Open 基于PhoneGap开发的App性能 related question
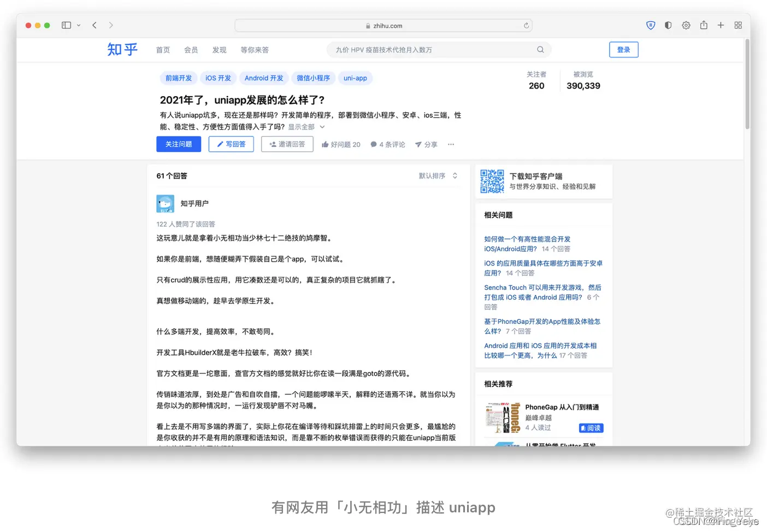Screen dimensions: 767x532 coord(542,326)
